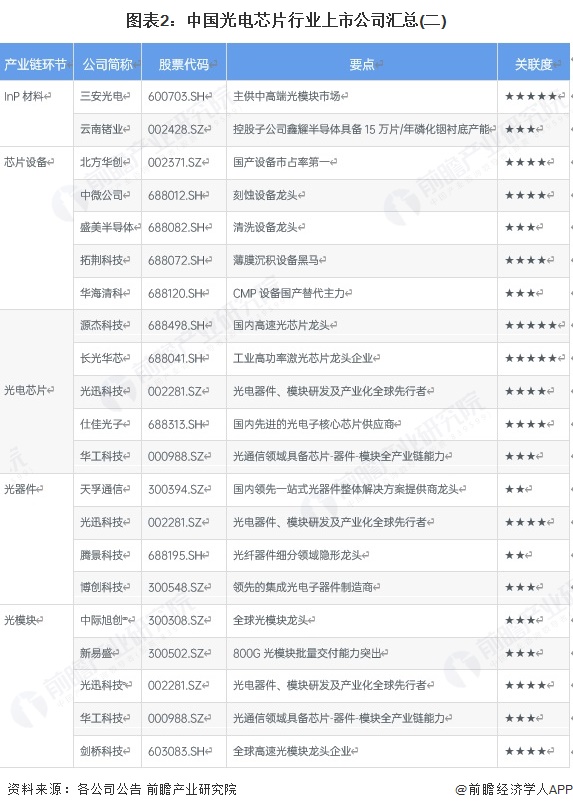Click the text 国内高速光芯片龙头
This screenshot has width=573, height=810.
(282, 325)
